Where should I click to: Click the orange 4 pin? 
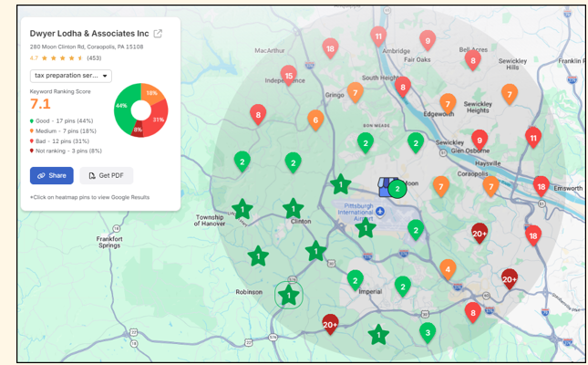pos(448,269)
